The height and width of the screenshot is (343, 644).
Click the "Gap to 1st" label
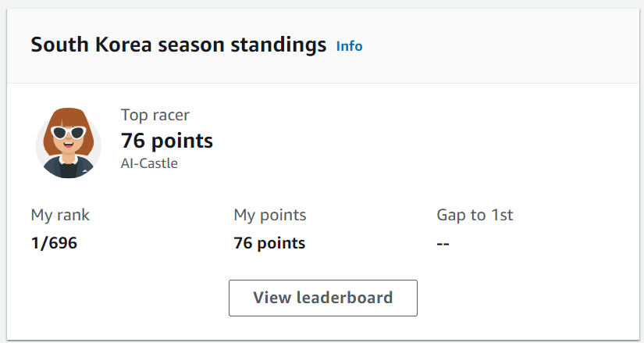[475, 215]
